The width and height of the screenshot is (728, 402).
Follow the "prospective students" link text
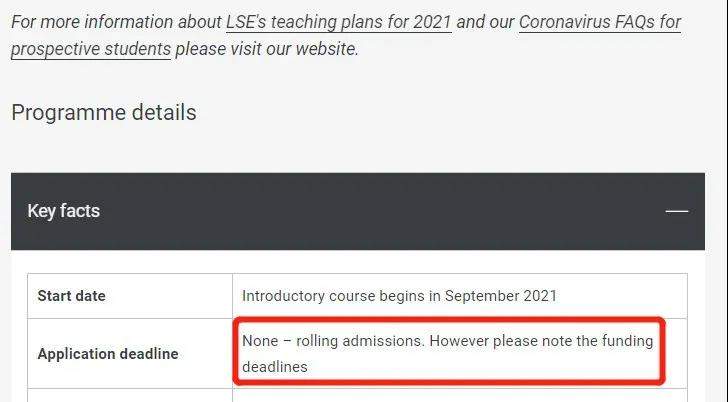(91, 48)
